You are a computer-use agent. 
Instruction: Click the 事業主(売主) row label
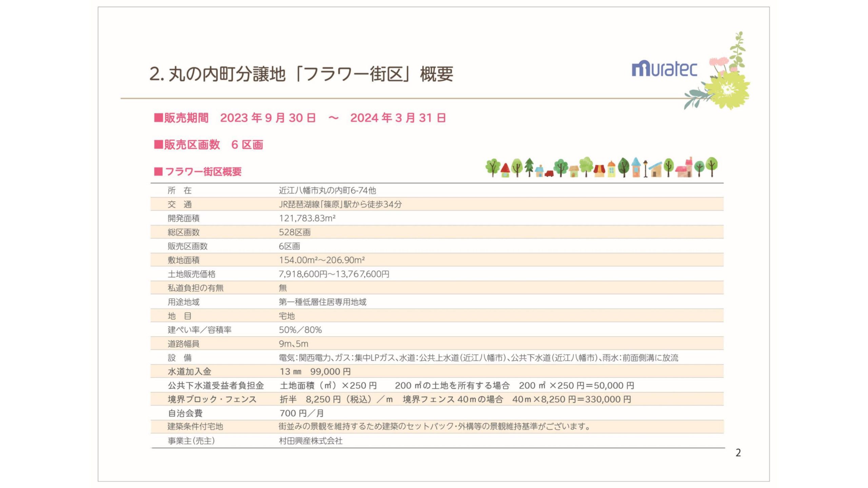pos(191,441)
